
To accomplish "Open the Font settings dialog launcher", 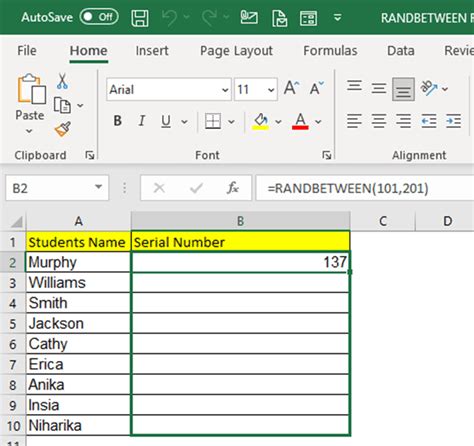I will click(327, 155).
